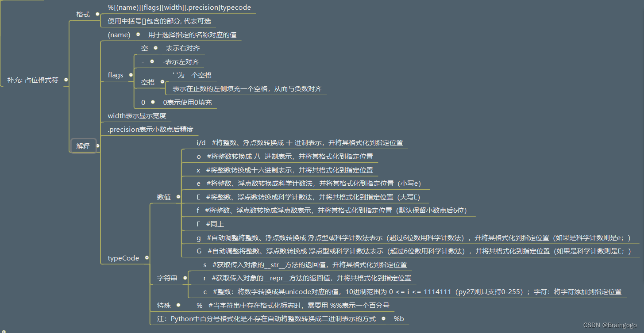Select the o 八进制 conversion node
644x333 pixels.
[x=285, y=156]
